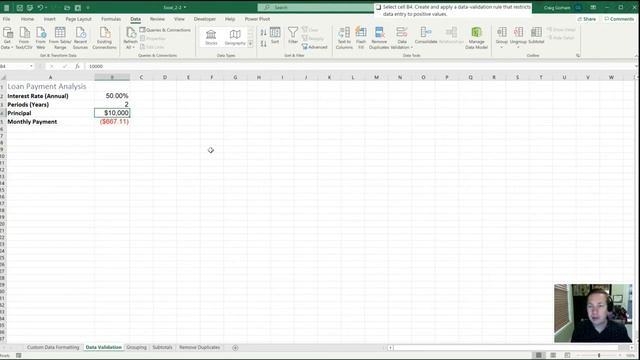Click the Share button

(587, 19)
